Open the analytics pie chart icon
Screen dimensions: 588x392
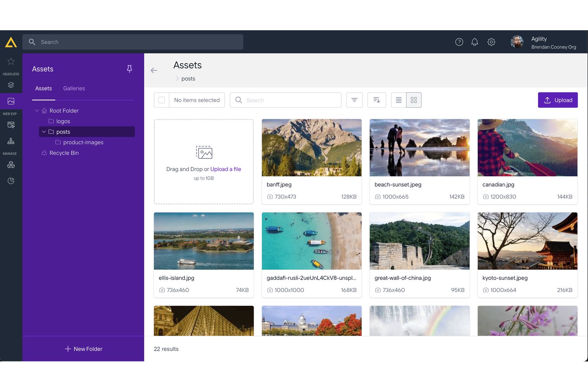coord(11,181)
